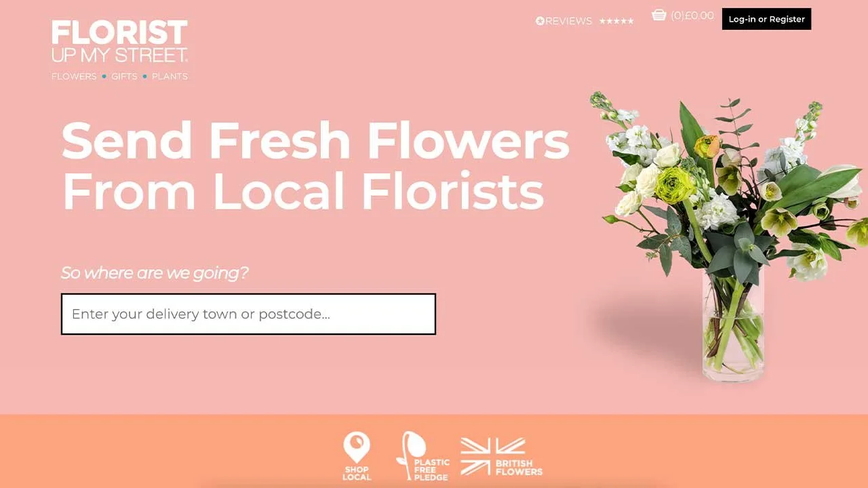
Task: Click the five-star rating icons
Action: tap(616, 21)
